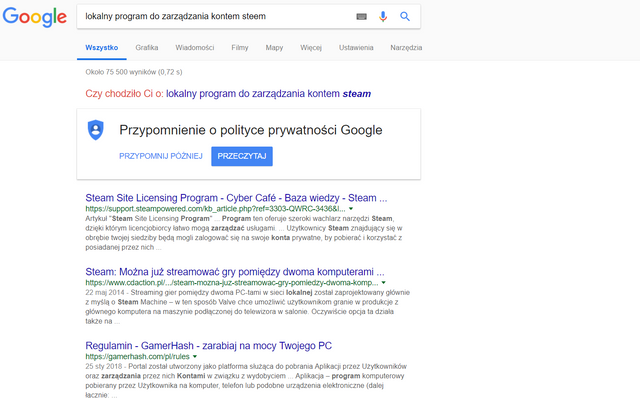Submit search with magnifier icon
The height and width of the screenshot is (398, 640).
tap(404, 16)
